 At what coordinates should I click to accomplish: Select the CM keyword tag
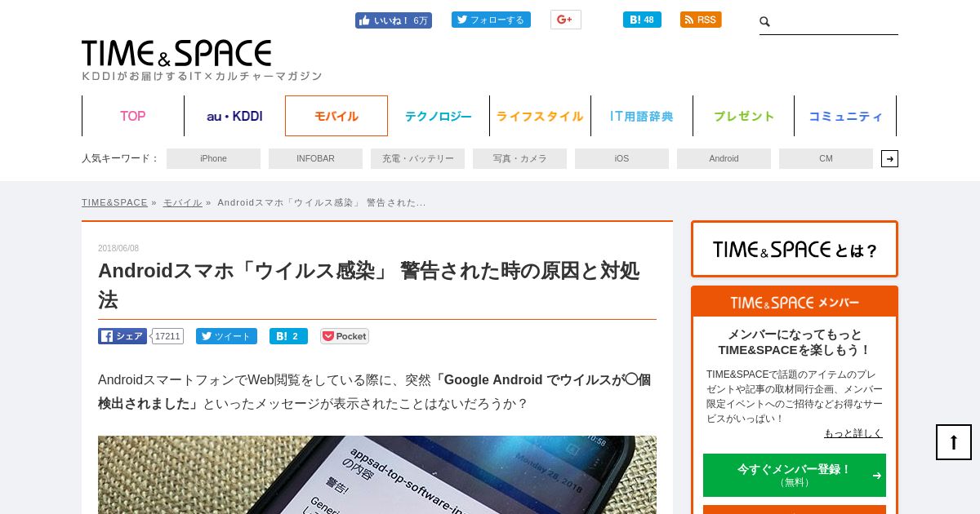[x=826, y=158]
